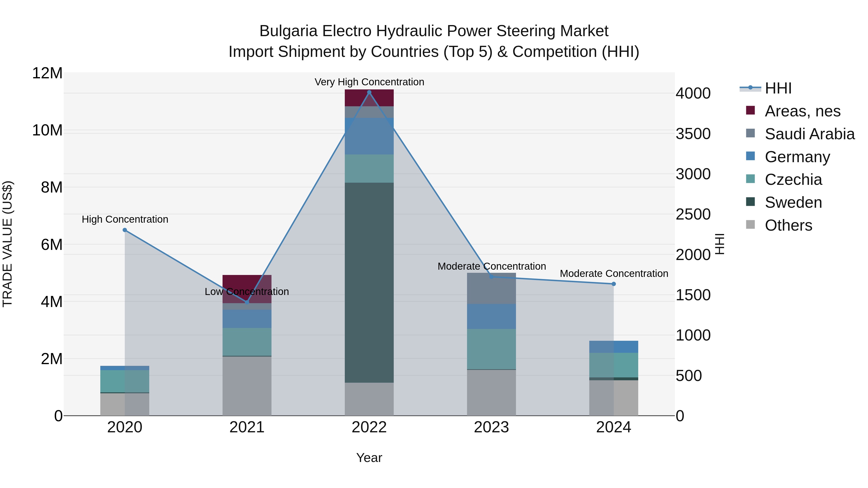
Task: Toggle the Sweden legend entry
Action: (x=784, y=202)
